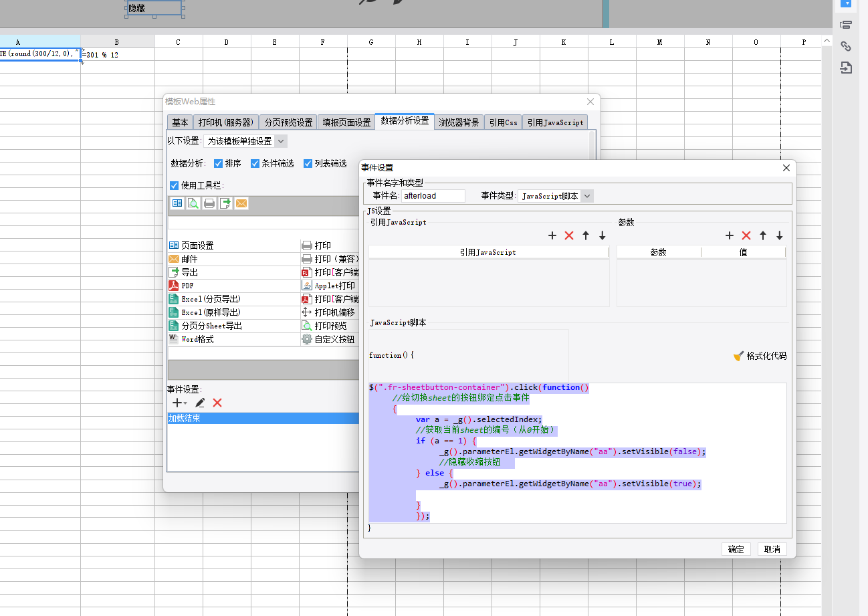The width and height of the screenshot is (868, 616).
Task: Add a new parameter in 参数 section
Action: [730, 235]
